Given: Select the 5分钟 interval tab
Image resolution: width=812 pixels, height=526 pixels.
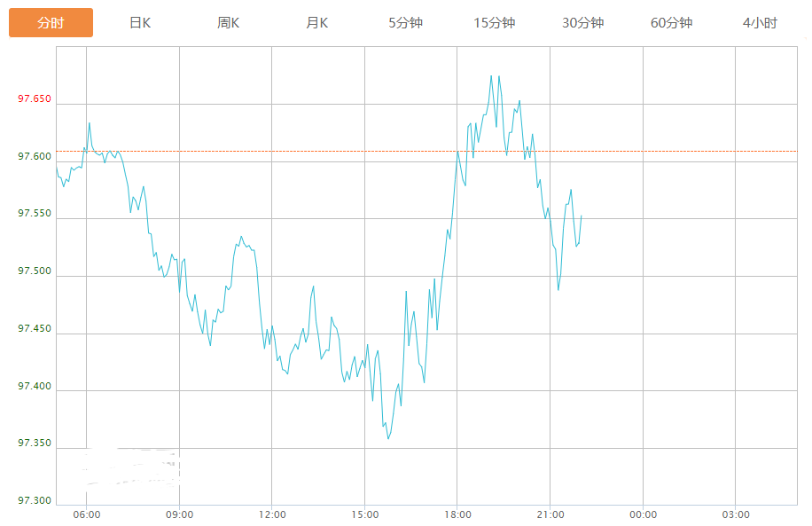Looking at the screenshot, I should tap(406, 23).
